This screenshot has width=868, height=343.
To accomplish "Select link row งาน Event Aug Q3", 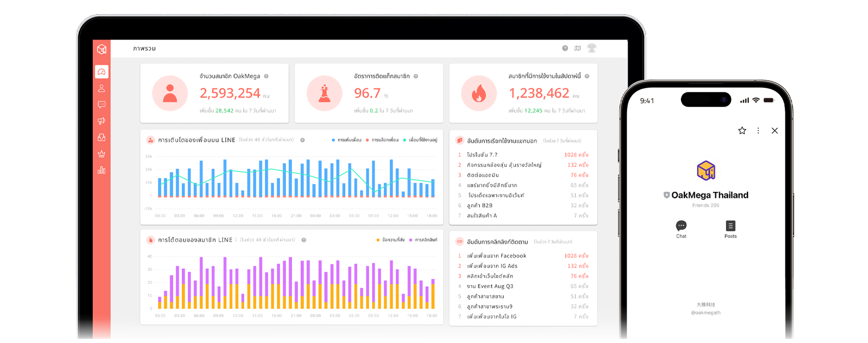I will point(523,286).
